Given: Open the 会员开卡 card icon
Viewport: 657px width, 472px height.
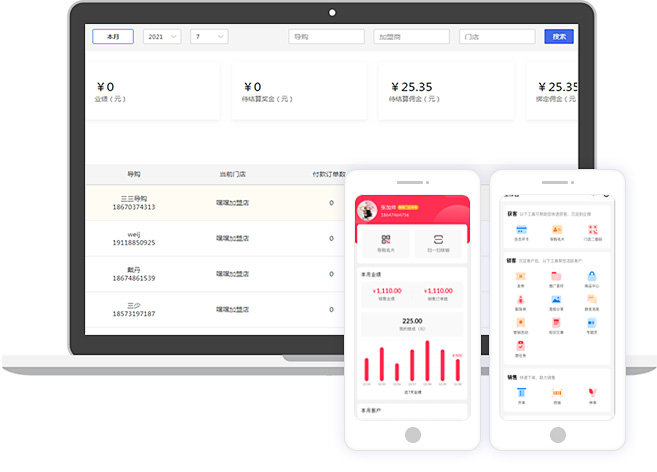Looking at the screenshot, I should (521, 230).
